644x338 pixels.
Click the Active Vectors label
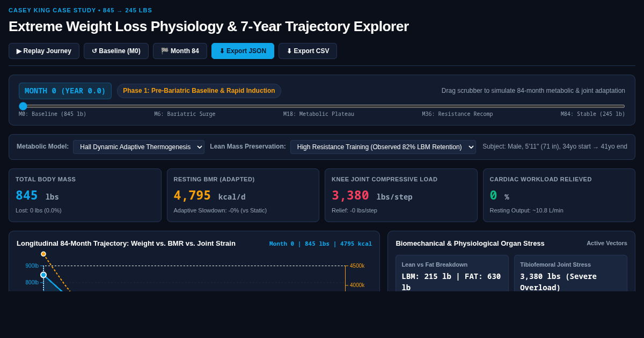(607, 244)
